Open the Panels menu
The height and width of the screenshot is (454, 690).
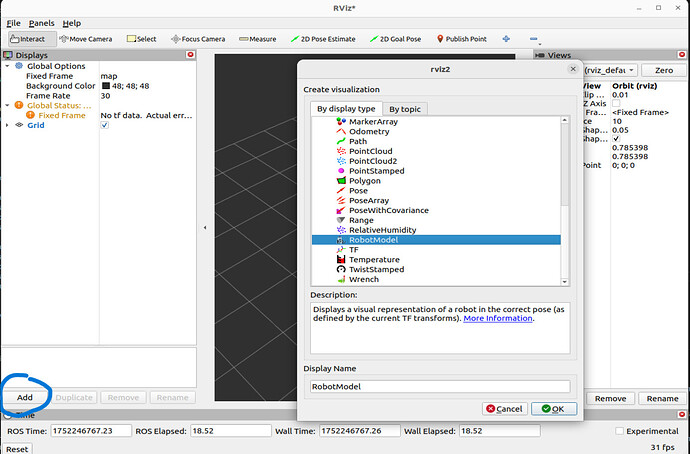(41, 23)
